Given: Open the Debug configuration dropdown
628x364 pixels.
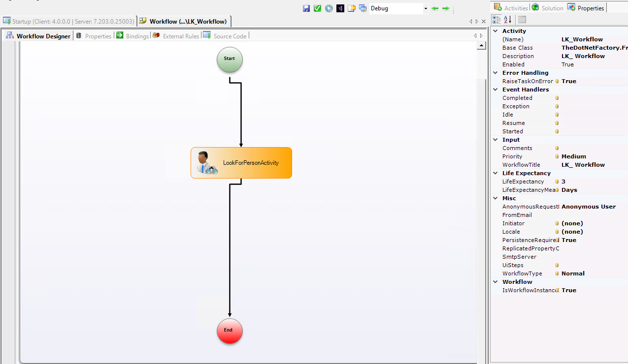Looking at the screenshot, I should tap(426, 8).
